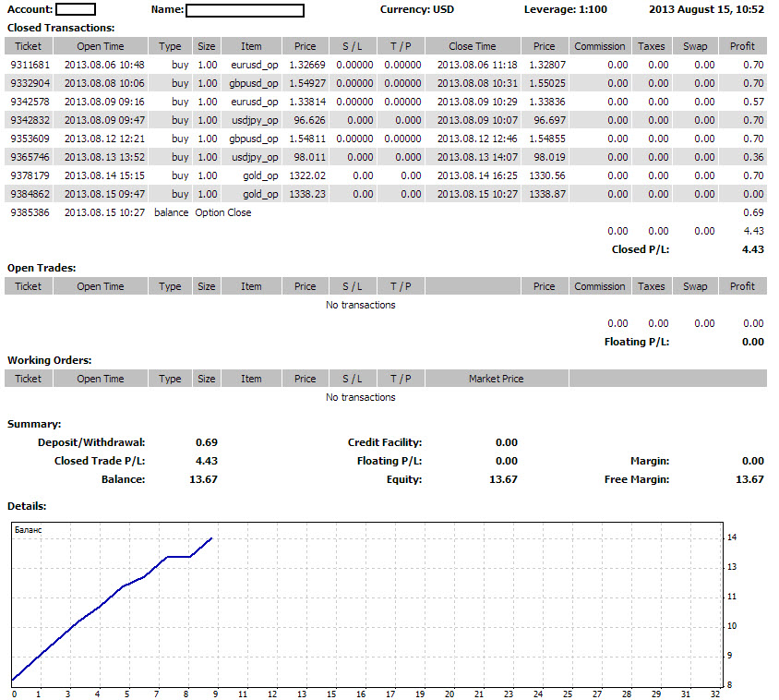Click the blue balance line in chart

pos(113,595)
